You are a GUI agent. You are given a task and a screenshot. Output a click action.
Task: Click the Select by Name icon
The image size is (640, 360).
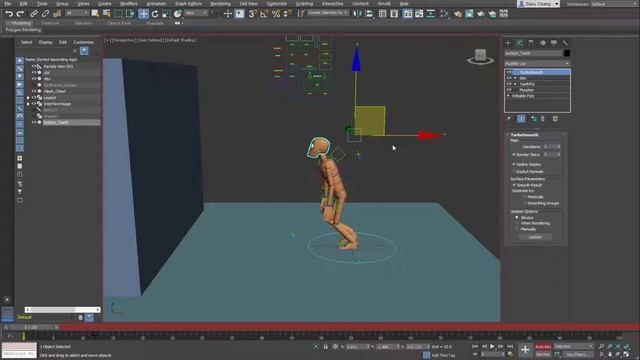pyautogui.click(x=107, y=14)
